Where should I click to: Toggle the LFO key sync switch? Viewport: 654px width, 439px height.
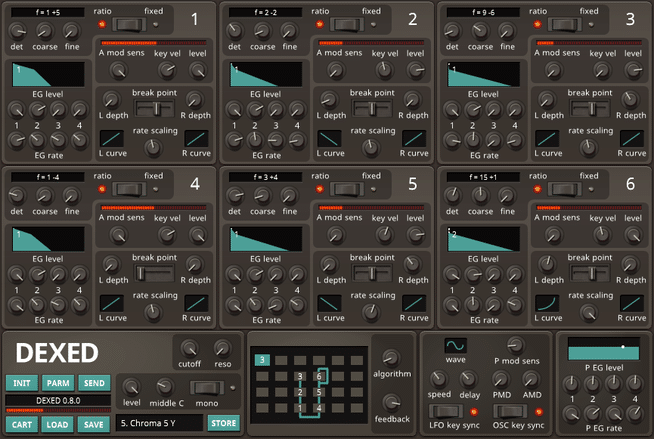coord(445,412)
